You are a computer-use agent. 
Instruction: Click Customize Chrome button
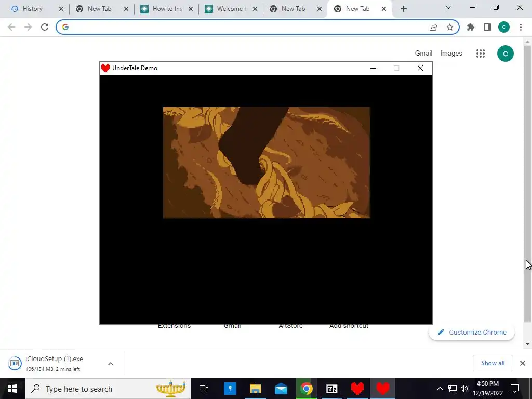(472, 332)
